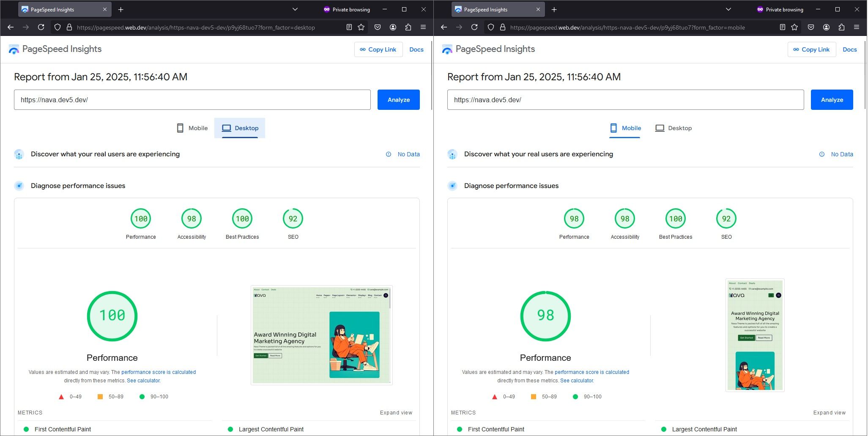This screenshot has width=868, height=436.
Task: Click the bookmark star in the left address bar
Action: [x=360, y=27]
